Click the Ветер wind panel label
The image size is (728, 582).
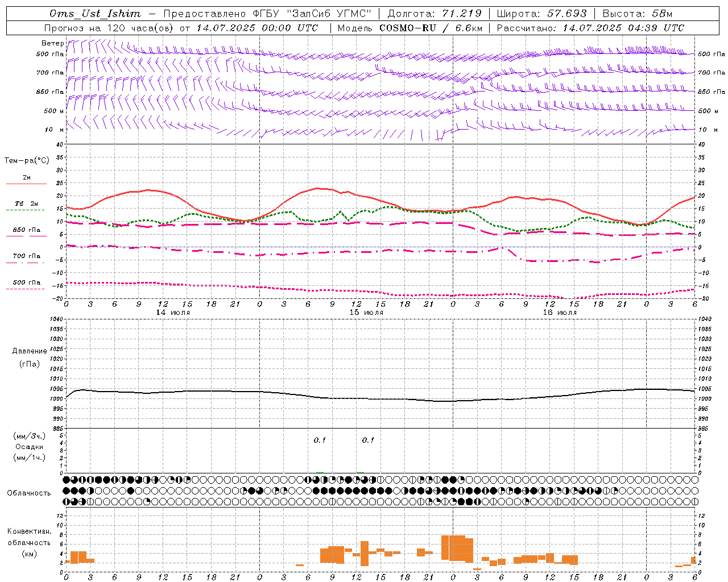(52, 43)
